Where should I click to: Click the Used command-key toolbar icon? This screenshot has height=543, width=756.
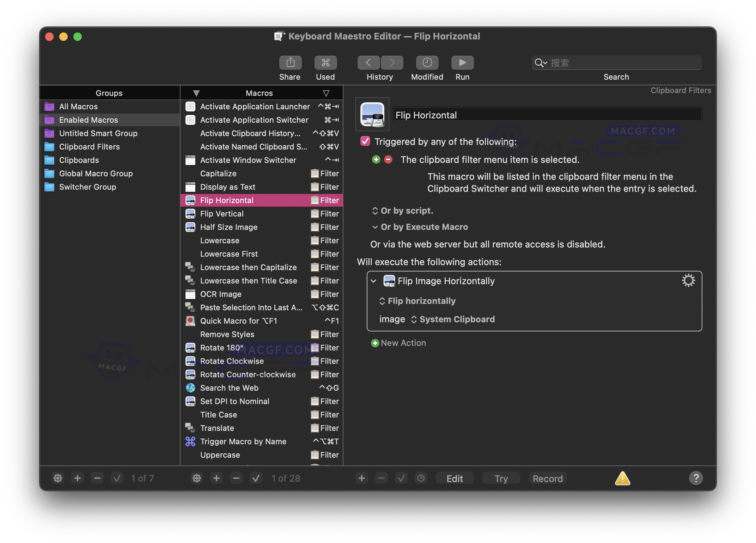(325, 63)
